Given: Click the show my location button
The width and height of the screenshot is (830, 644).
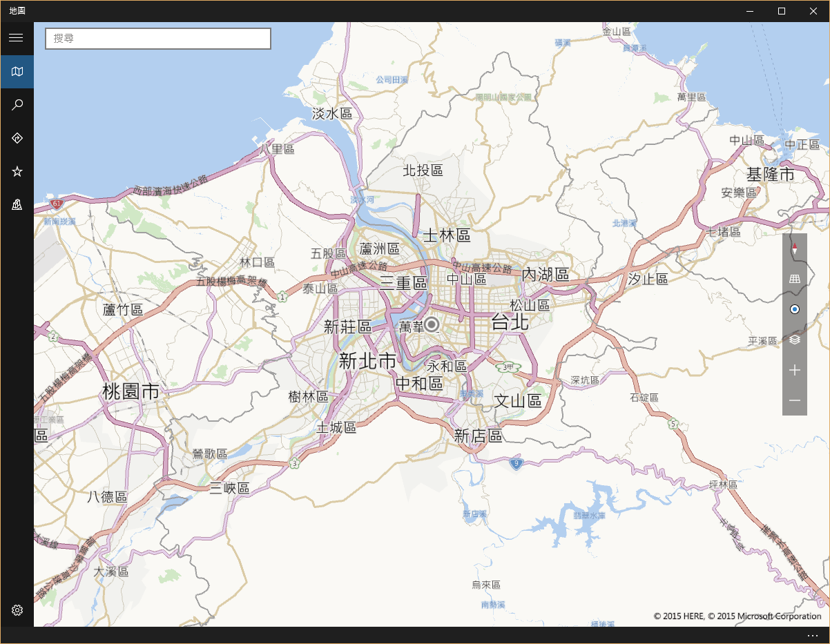Looking at the screenshot, I should click(794, 309).
